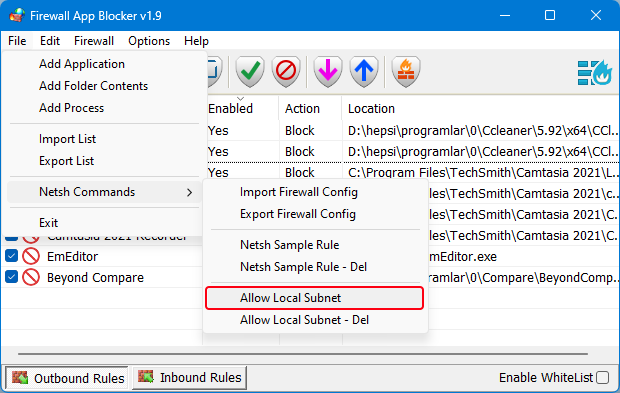Select the Outbound Rules button

pos(66,378)
